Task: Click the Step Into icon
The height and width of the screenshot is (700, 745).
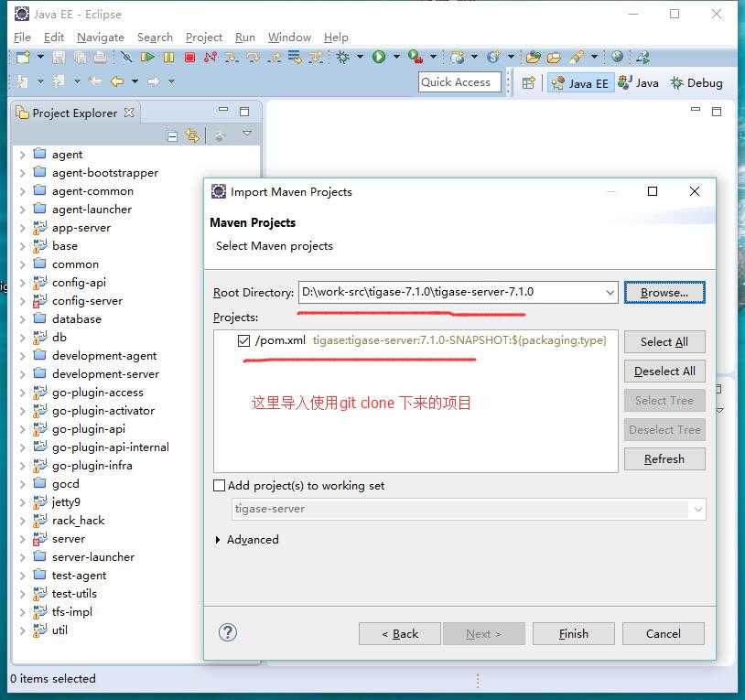Action: tap(232, 58)
